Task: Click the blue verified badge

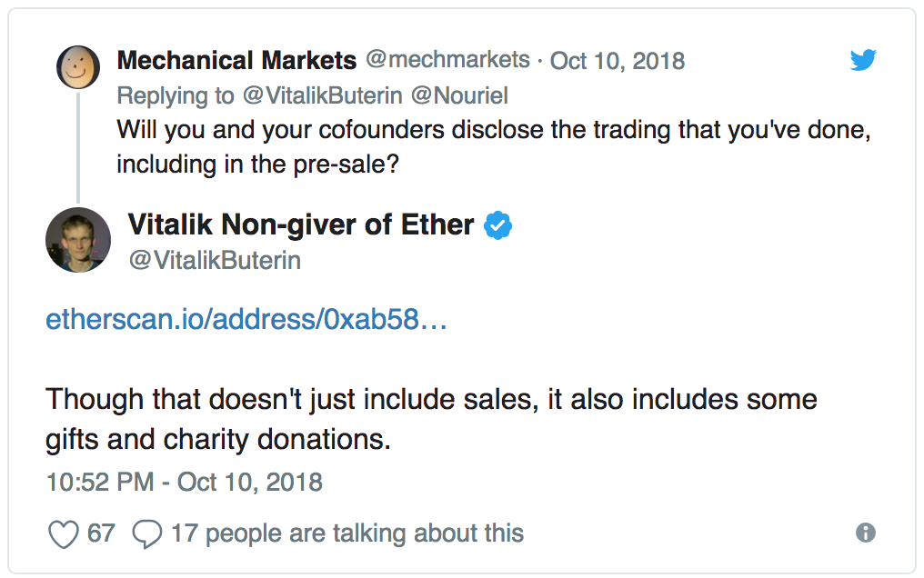Action: (497, 225)
